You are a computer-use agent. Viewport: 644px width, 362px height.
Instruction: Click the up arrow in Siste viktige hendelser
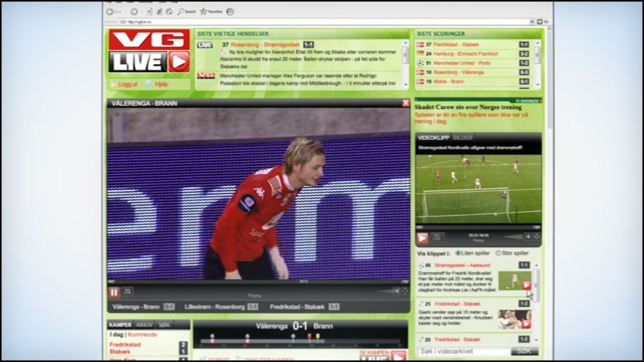click(x=405, y=43)
